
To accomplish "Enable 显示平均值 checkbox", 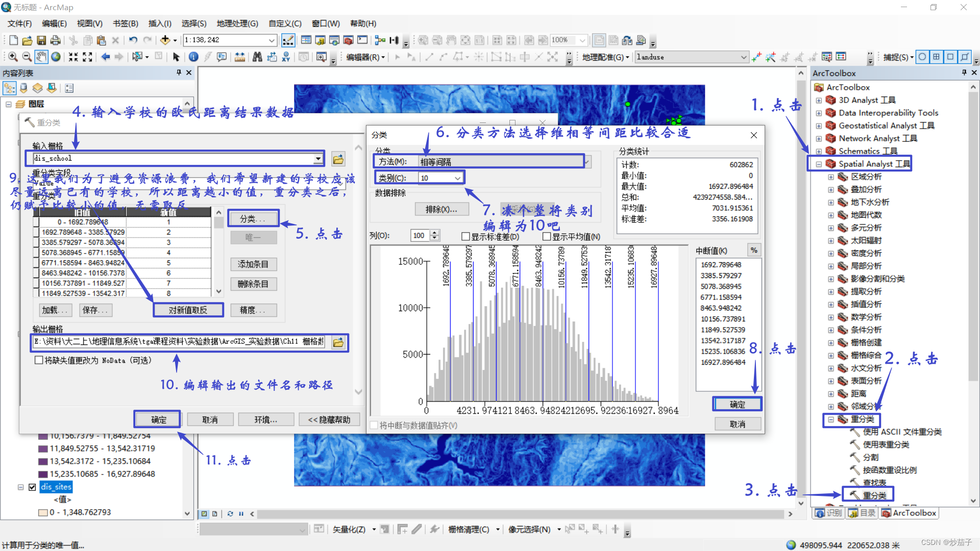I will click(x=547, y=237).
